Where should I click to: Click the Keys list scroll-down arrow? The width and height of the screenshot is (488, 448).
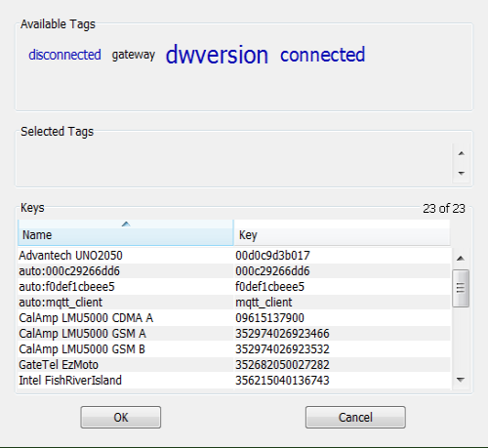tap(461, 380)
